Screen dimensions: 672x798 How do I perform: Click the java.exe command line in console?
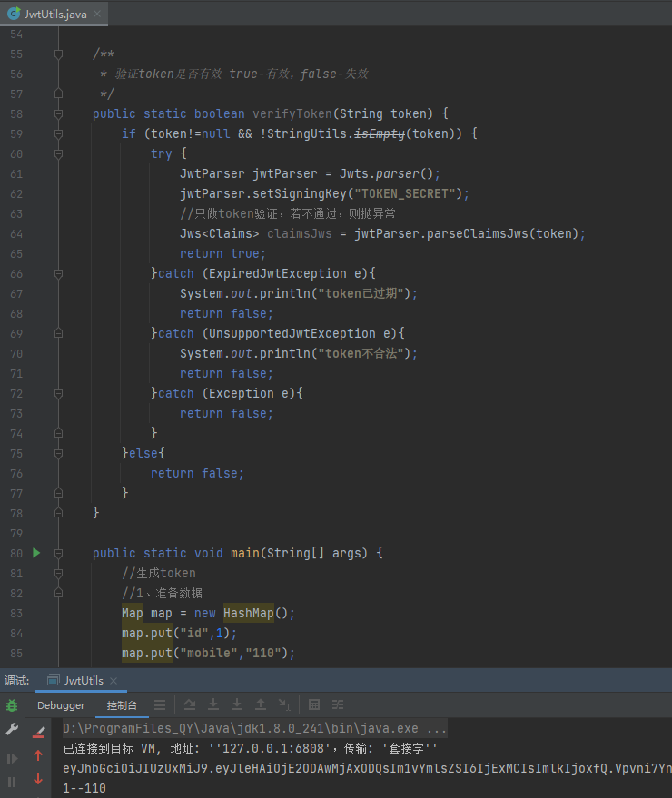[254, 729]
